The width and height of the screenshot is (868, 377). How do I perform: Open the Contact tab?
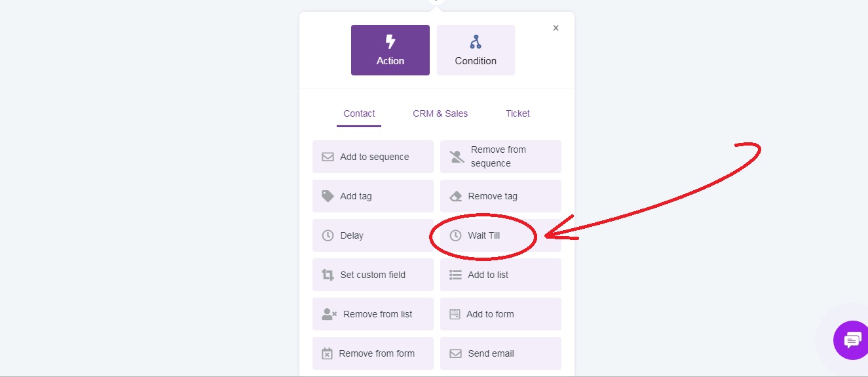tap(359, 113)
